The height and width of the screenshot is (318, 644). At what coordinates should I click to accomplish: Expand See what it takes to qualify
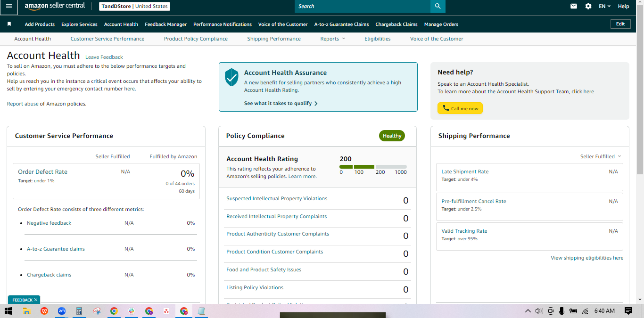click(281, 103)
